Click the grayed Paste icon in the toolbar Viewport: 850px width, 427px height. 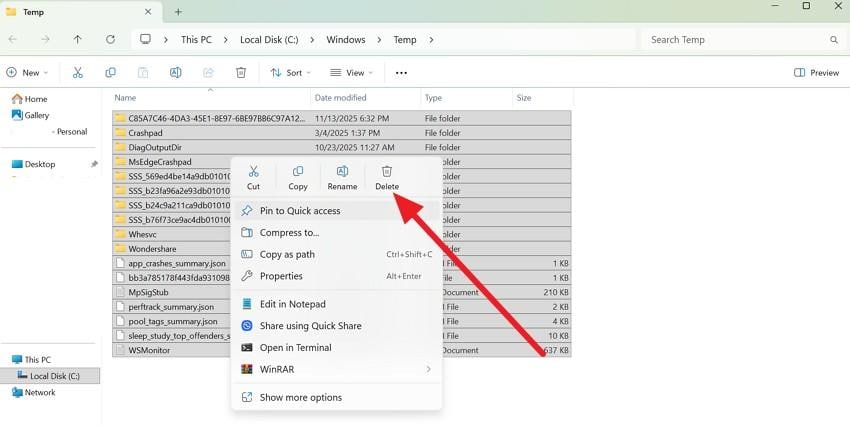tap(143, 73)
